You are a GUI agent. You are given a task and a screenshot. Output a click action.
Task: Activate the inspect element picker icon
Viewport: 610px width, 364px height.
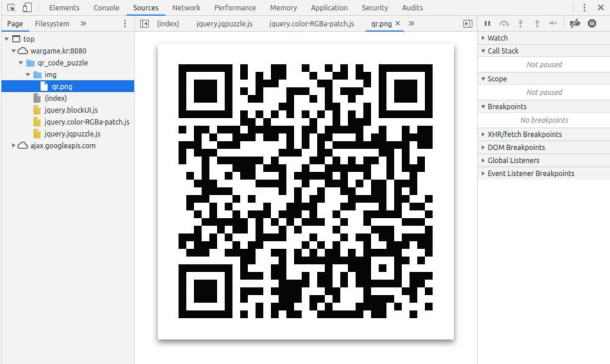(x=11, y=8)
